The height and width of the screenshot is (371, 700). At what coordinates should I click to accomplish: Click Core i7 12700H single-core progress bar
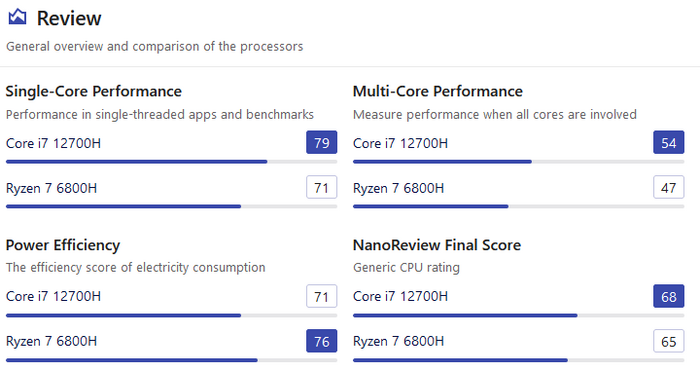[x=171, y=162]
